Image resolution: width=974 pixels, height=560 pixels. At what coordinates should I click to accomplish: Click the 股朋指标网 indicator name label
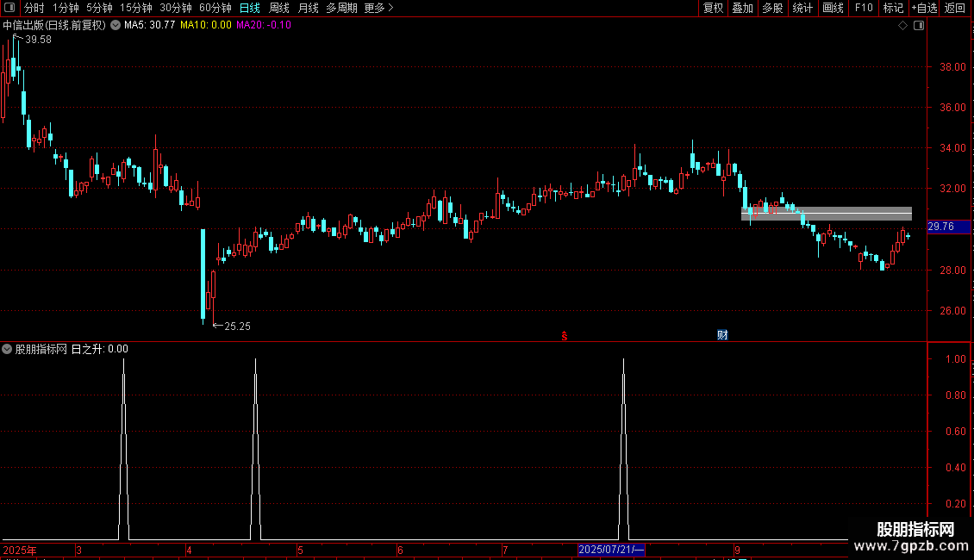pos(41,350)
